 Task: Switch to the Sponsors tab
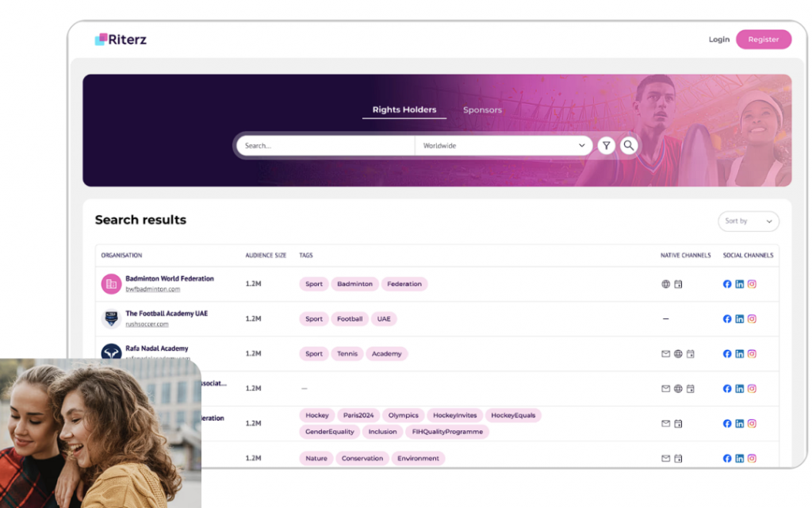click(x=482, y=110)
